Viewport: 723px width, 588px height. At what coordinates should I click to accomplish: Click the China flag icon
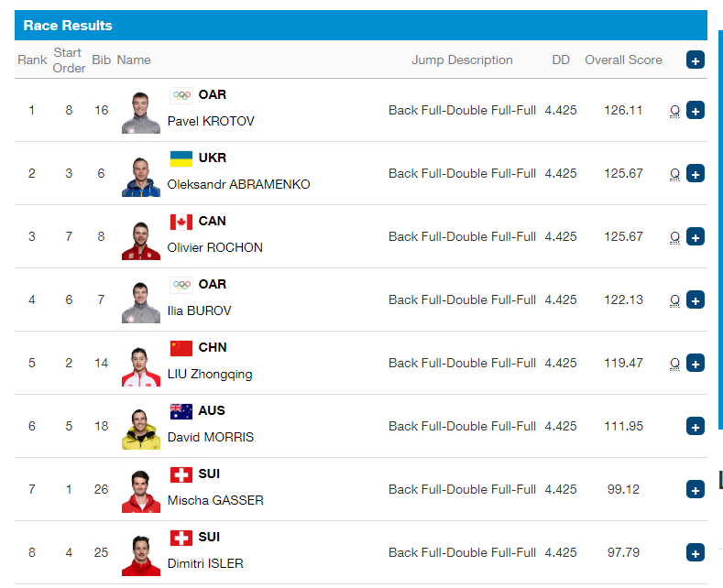(x=181, y=348)
